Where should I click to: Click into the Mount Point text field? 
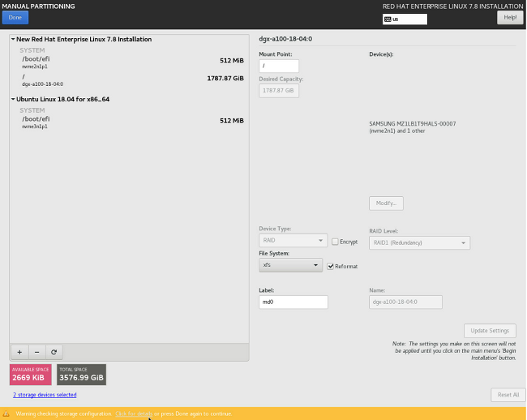click(x=279, y=66)
